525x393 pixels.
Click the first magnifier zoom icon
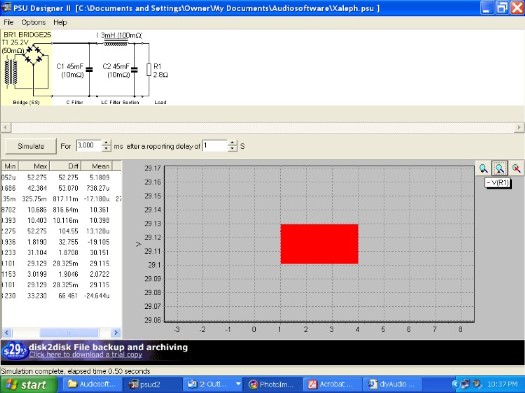(x=483, y=168)
